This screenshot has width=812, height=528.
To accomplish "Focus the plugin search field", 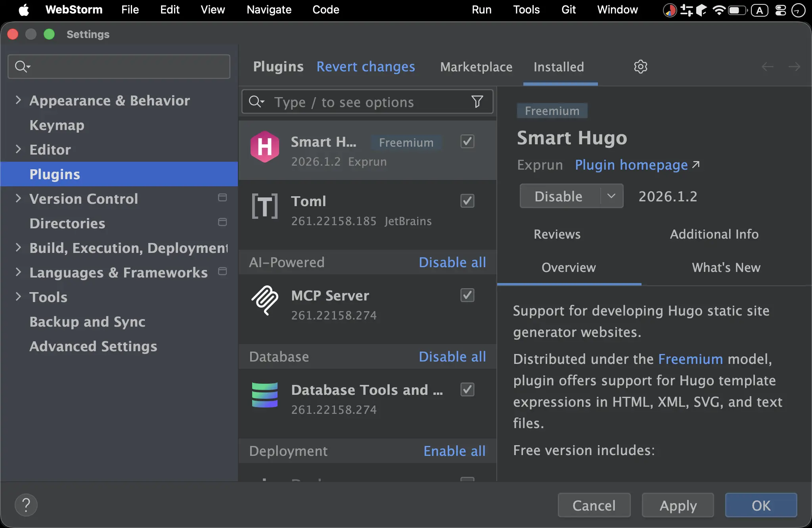I will point(368,102).
